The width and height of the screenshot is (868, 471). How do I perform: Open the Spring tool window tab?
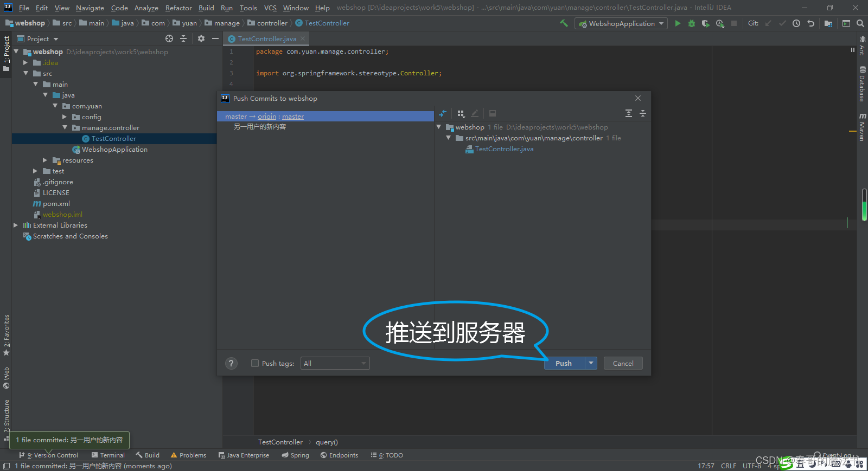pyautogui.click(x=295, y=455)
